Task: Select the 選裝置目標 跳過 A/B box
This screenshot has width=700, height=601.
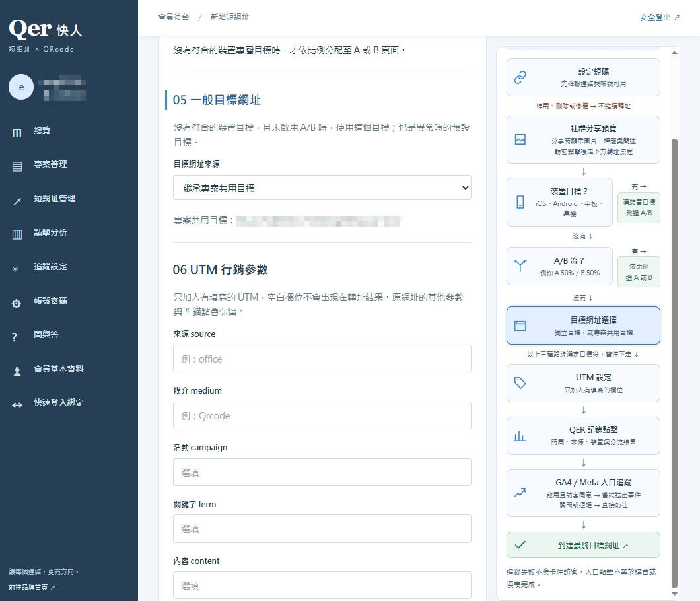Action: point(639,207)
